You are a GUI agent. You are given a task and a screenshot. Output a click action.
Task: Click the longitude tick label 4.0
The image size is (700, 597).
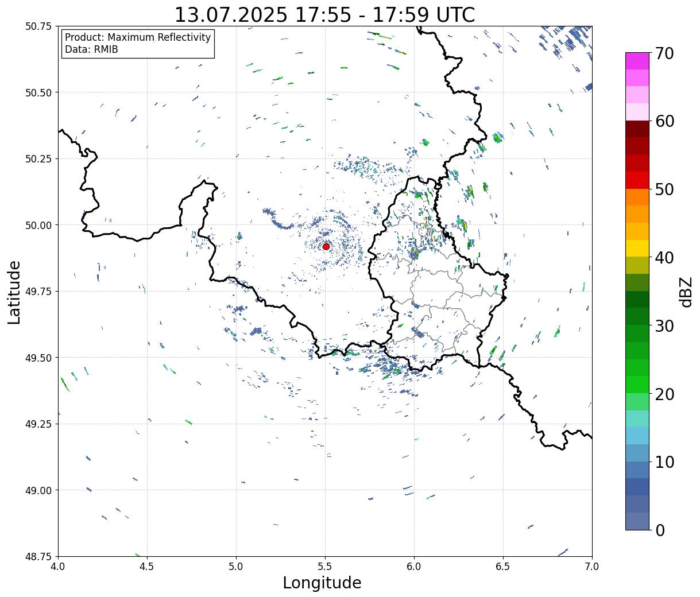tap(58, 567)
